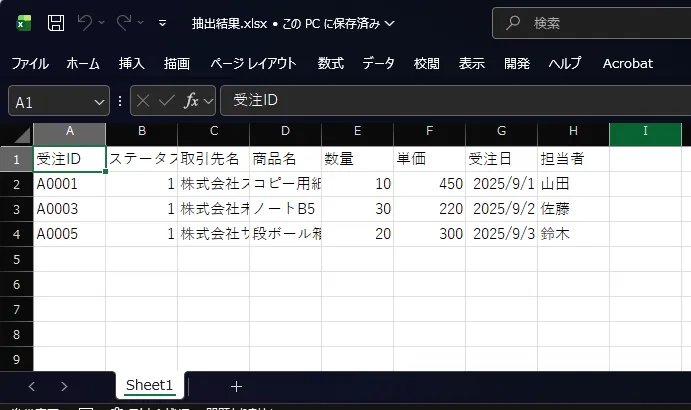The width and height of the screenshot is (691, 410).
Task: Click the Select All corner triangle
Action: pyautogui.click(x=17, y=134)
